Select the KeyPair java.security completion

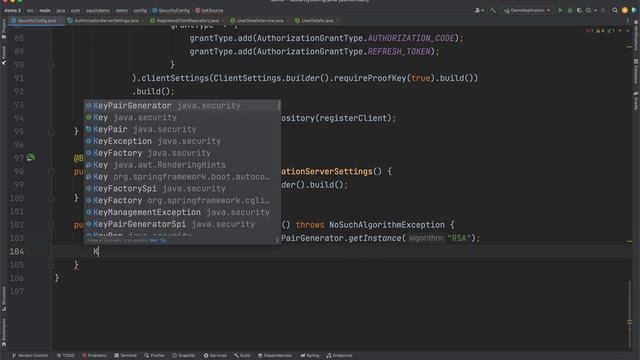[182, 129]
